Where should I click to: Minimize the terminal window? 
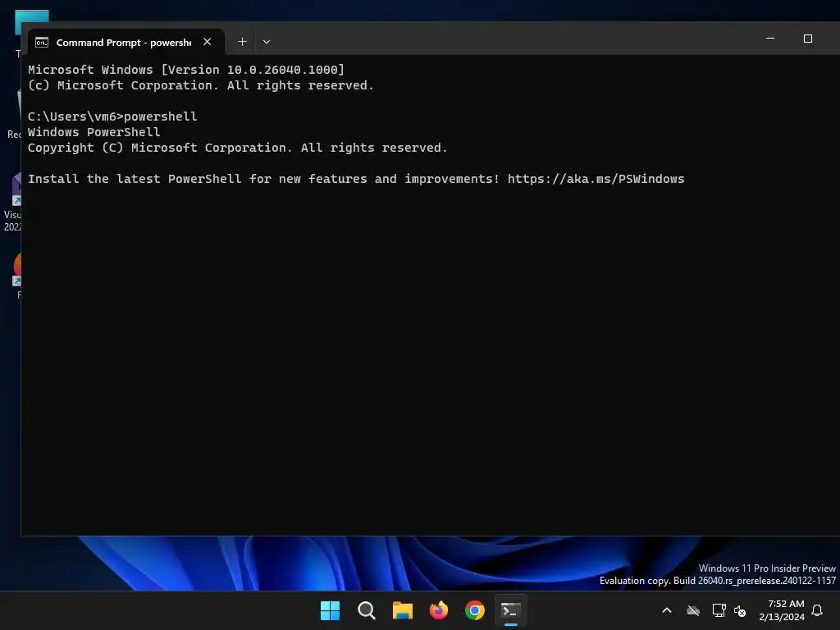coord(769,39)
